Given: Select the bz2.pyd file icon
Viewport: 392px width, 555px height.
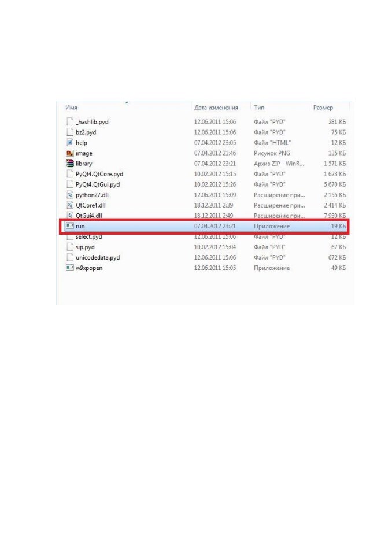Looking at the screenshot, I should [x=70, y=132].
